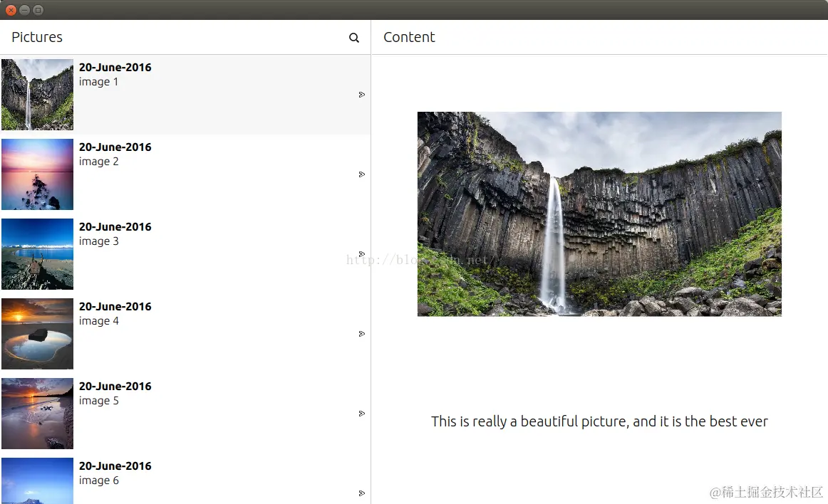Click the 20-June-2016 title above image 4
828x504 pixels.
pyautogui.click(x=115, y=307)
